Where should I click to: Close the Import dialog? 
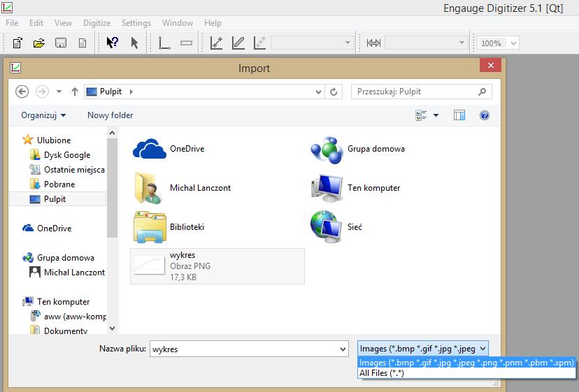(490, 66)
